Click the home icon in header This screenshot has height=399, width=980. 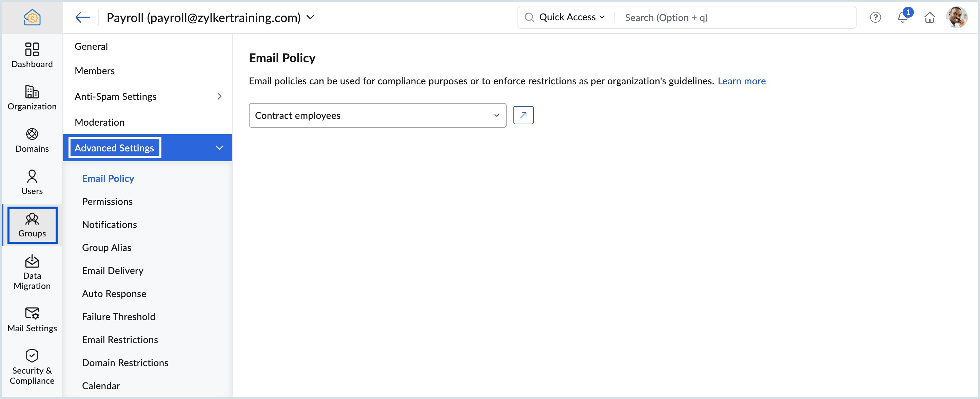(929, 18)
